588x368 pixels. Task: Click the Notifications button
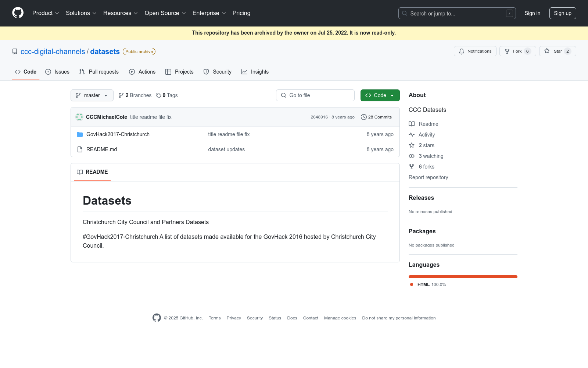475,51
